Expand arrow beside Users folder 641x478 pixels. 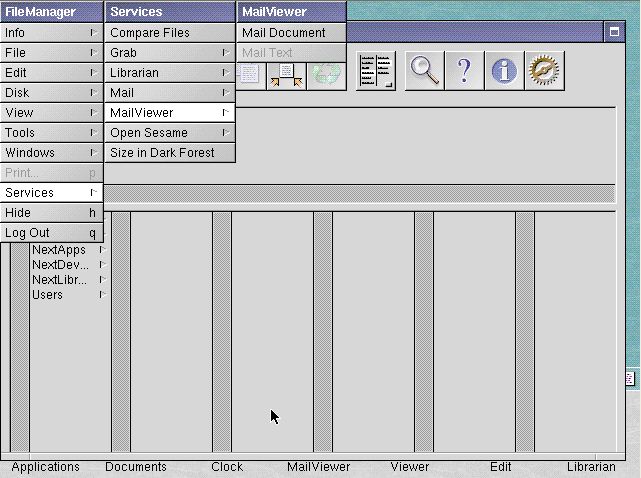103,295
